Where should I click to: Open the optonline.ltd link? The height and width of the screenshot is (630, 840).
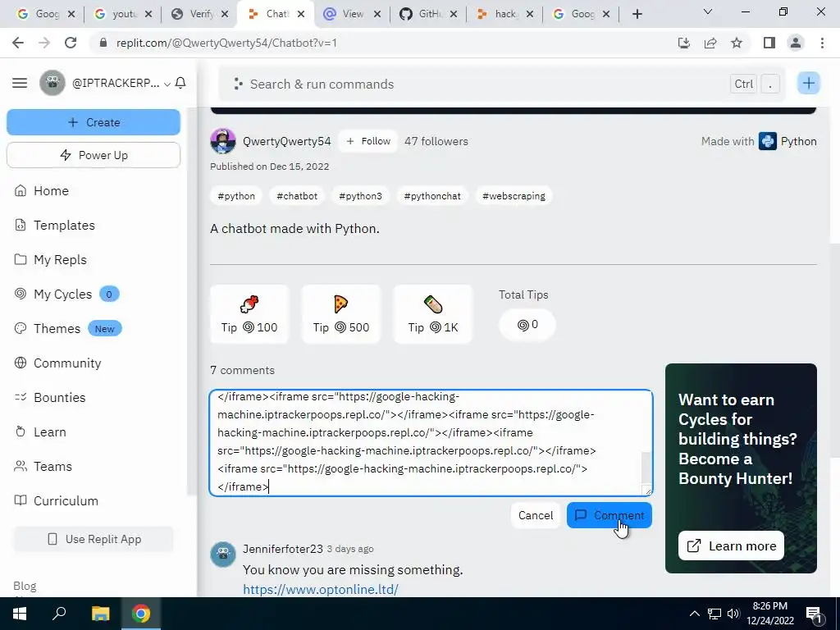[x=321, y=589]
